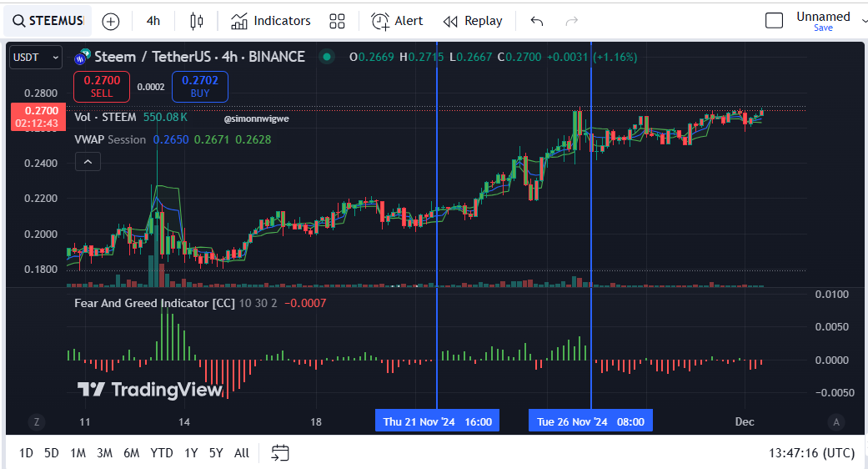
Task: Toggle auto scale with the A button
Action: tap(835, 422)
